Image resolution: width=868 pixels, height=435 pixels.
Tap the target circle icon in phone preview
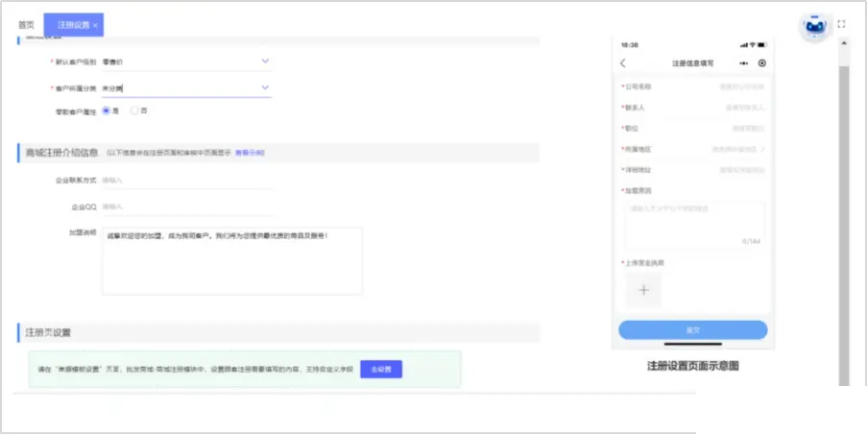(x=762, y=63)
